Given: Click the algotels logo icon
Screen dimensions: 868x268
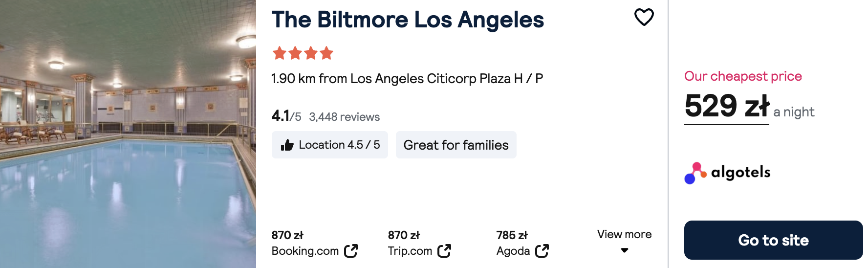Looking at the screenshot, I should pyautogui.click(x=695, y=173).
